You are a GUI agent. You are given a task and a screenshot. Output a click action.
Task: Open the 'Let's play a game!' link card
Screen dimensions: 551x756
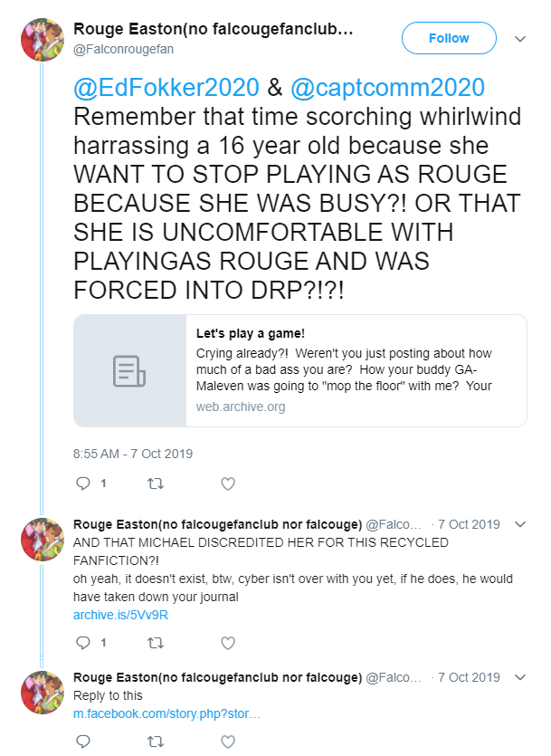300,371
